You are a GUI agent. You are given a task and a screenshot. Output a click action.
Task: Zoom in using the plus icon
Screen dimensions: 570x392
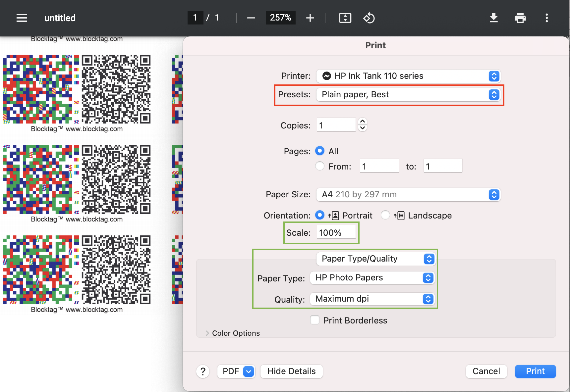click(x=310, y=18)
